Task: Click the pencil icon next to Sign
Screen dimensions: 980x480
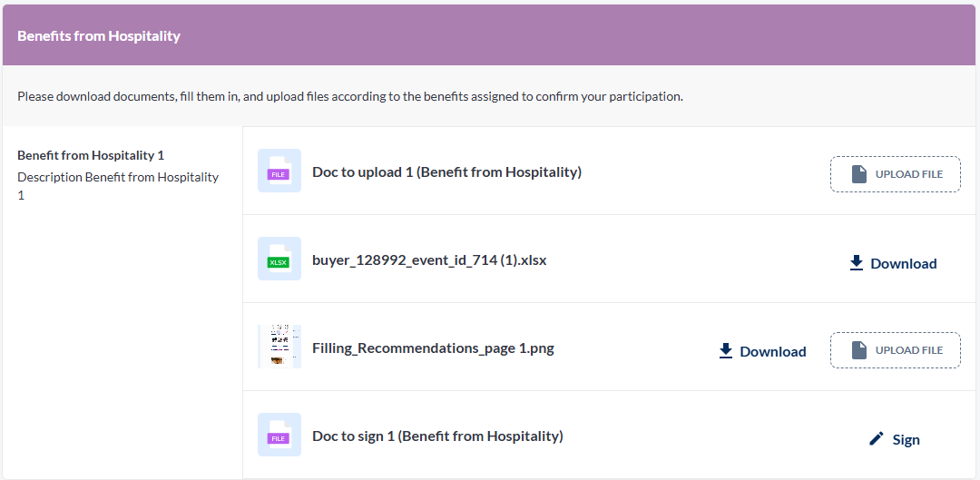Action: pyautogui.click(x=877, y=439)
